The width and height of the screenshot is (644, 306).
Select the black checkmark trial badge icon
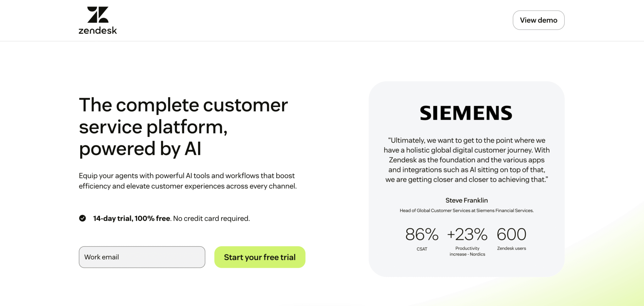click(x=83, y=218)
